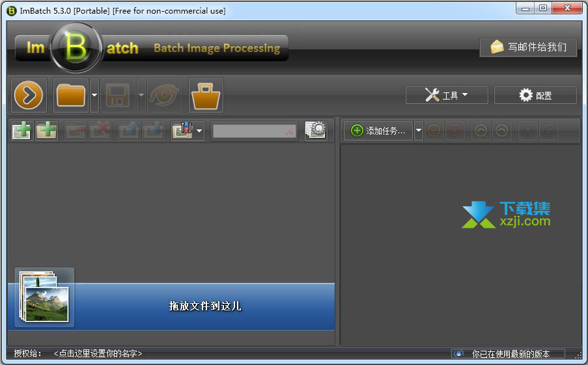The height and width of the screenshot is (365, 588).
Task: Click the 添加任务... add task button
Action: pos(378,131)
